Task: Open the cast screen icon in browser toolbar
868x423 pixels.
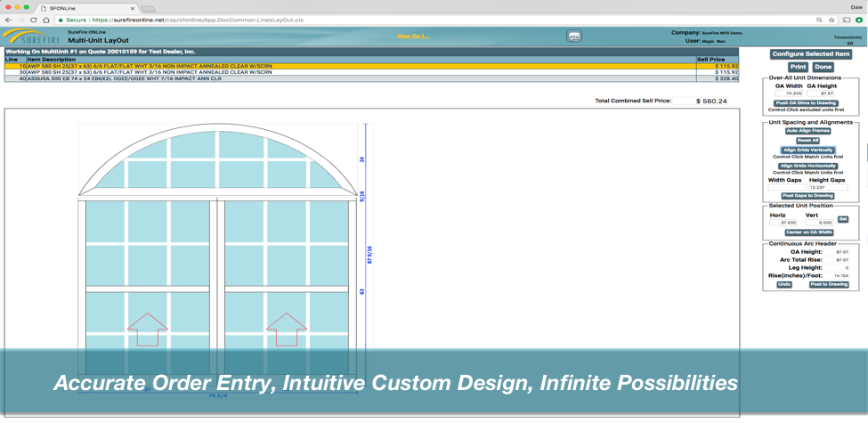Action: (x=847, y=20)
